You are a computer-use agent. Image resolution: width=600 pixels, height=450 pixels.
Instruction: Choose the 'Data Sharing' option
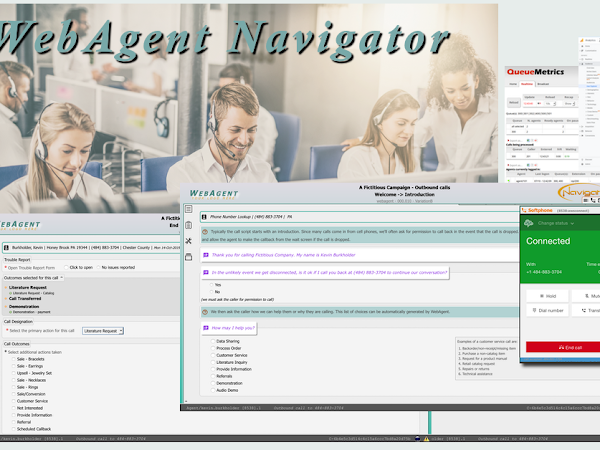[213, 341]
